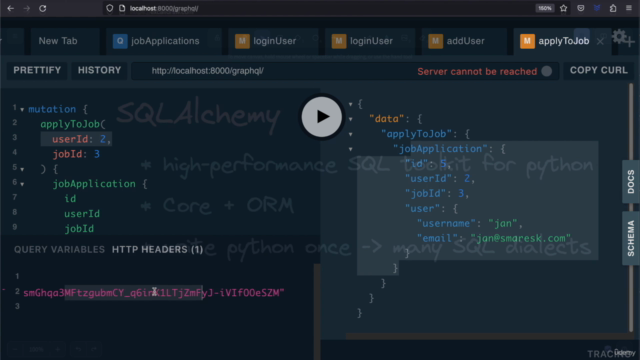Image resolution: width=640 pixels, height=360 pixels.
Task: Switch to the jobApplications tab
Action: (164, 41)
